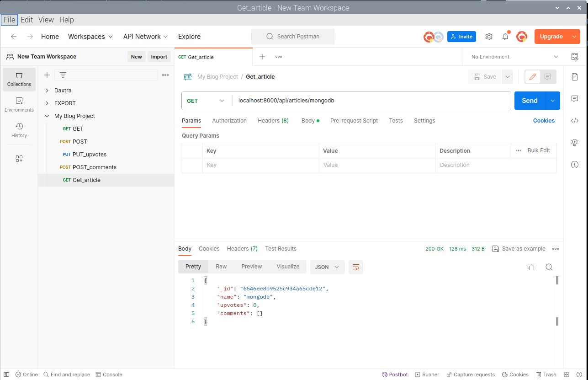Screen dimensions: 588x380
Task: Open the View menu
Action: tap(46, 20)
